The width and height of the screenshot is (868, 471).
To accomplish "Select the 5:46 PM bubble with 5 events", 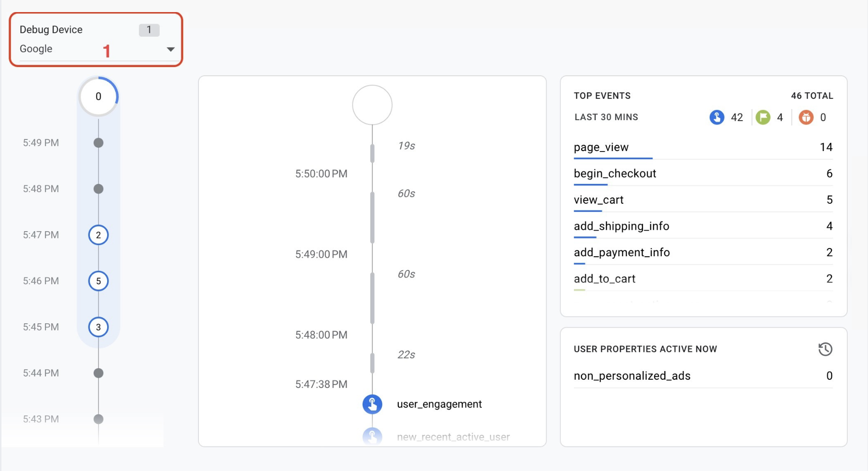I will pos(98,281).
